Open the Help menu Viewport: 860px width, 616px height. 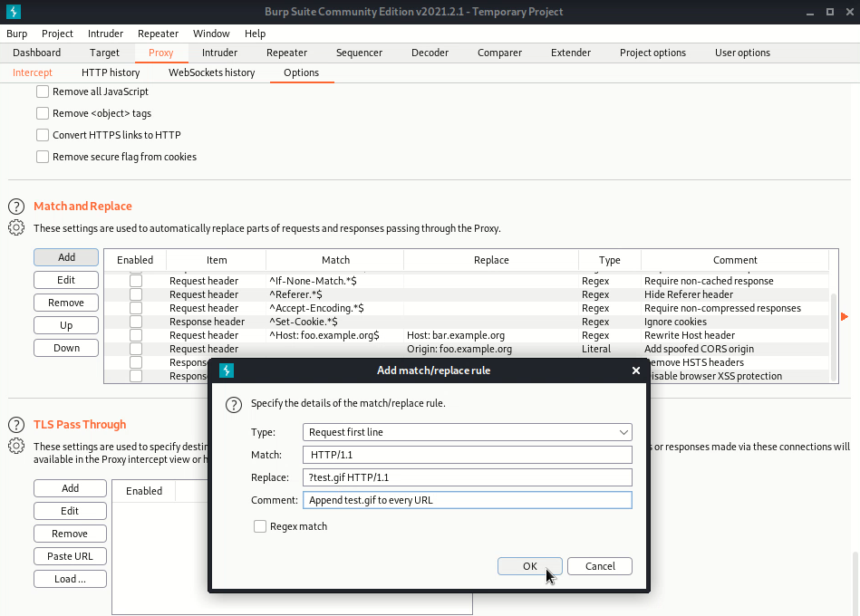click(255, 34)
